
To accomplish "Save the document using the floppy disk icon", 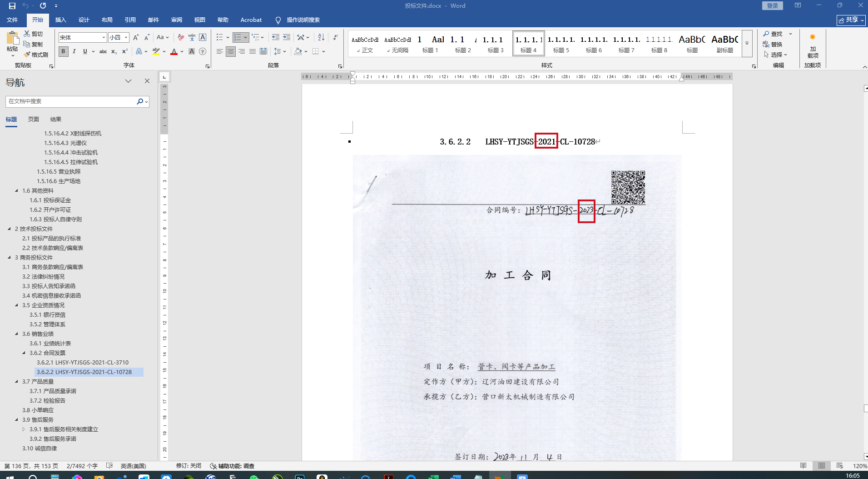I will click(x=12, y=6).
